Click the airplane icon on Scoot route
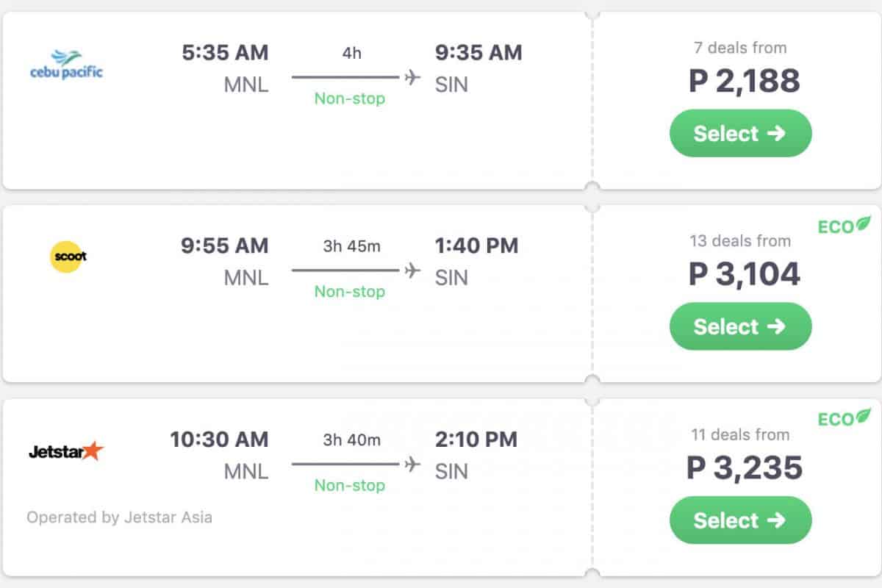882x588 pixels. 412,270
